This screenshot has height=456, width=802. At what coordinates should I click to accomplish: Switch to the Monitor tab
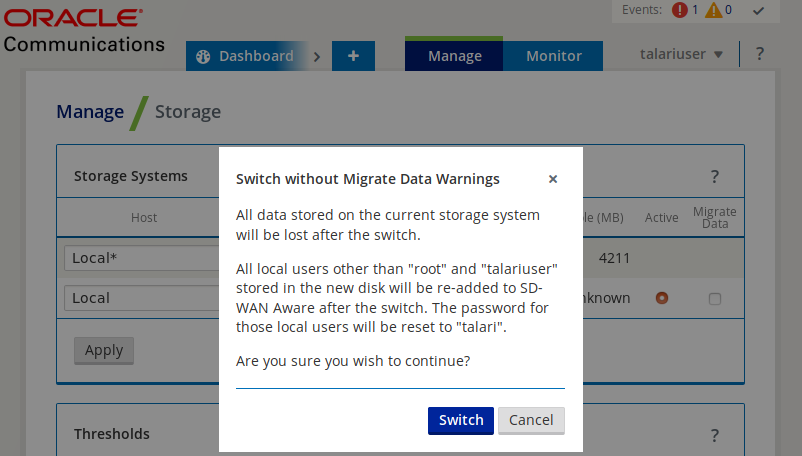pyautogui.click(x=553, y=56)
